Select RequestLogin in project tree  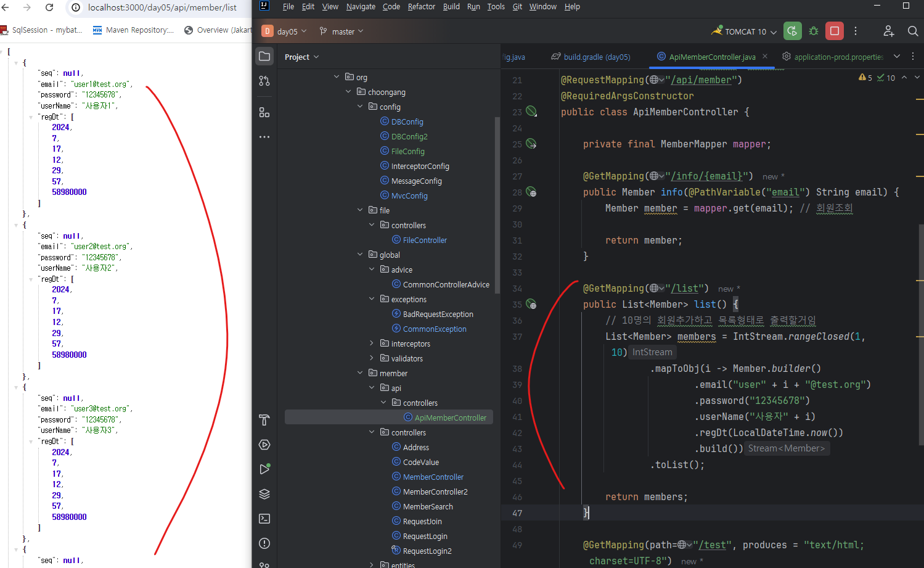pos(425,536)
